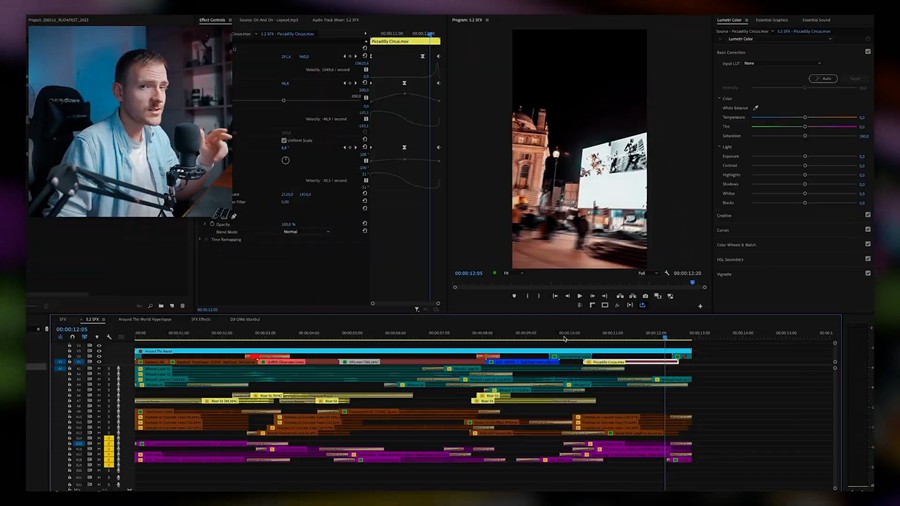The image size is (900, 506).
Task: Disable the Vignette section checkbox
Action: [x=867, y=273]
